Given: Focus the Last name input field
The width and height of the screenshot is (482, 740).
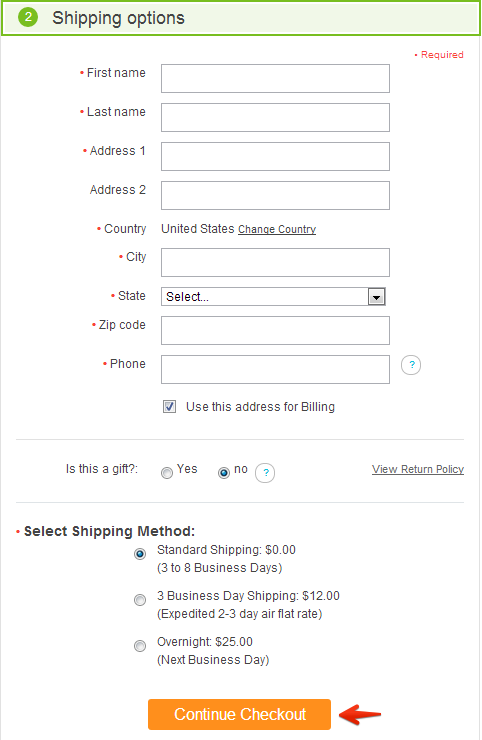Looking at the screenshot, I should tap(275, 118).
